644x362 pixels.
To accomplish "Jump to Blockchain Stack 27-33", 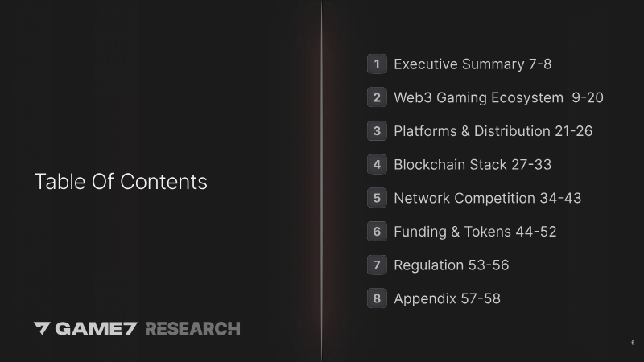I will click(x=473, y=165).
